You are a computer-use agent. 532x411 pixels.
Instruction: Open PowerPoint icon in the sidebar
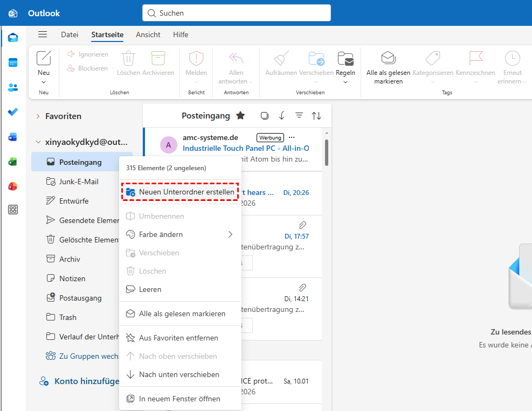[x=13, y=186]
